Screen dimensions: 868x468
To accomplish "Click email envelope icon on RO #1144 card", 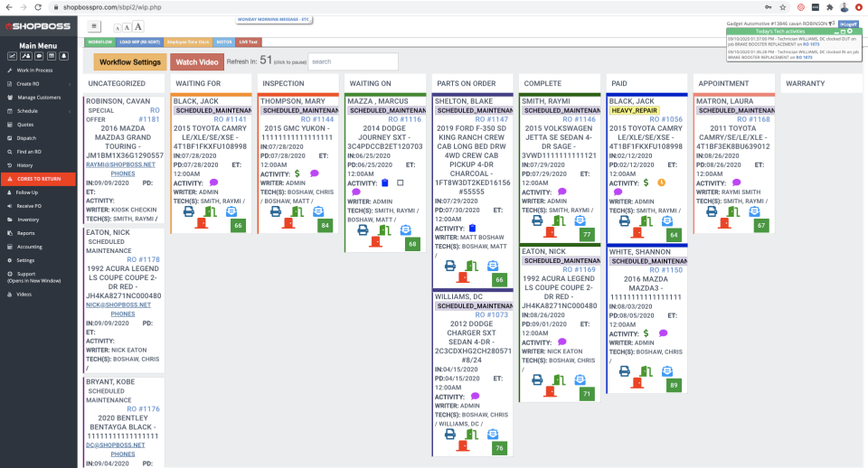I will (x=318, y=211).
